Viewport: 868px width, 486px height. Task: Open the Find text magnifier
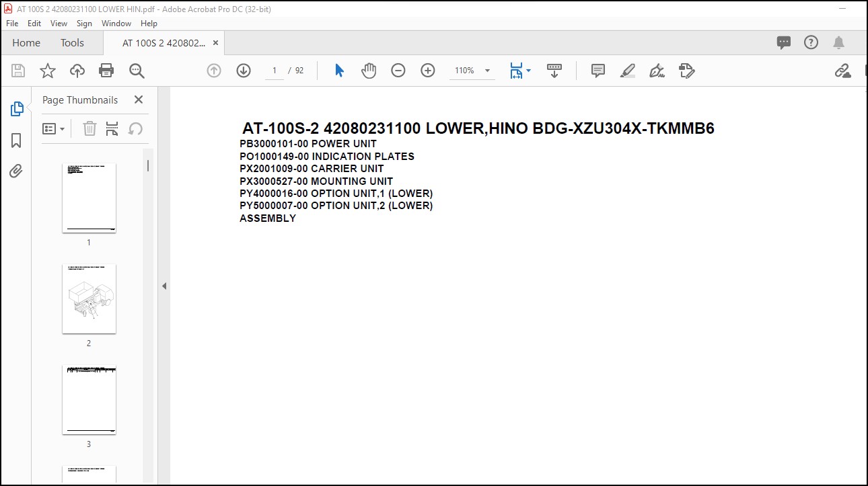137,71
